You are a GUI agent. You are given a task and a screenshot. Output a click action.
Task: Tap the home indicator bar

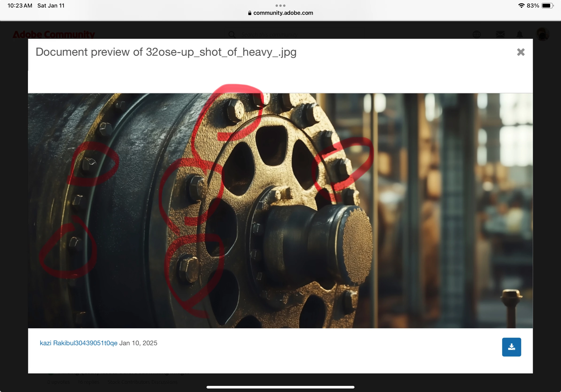coord(280,387)
